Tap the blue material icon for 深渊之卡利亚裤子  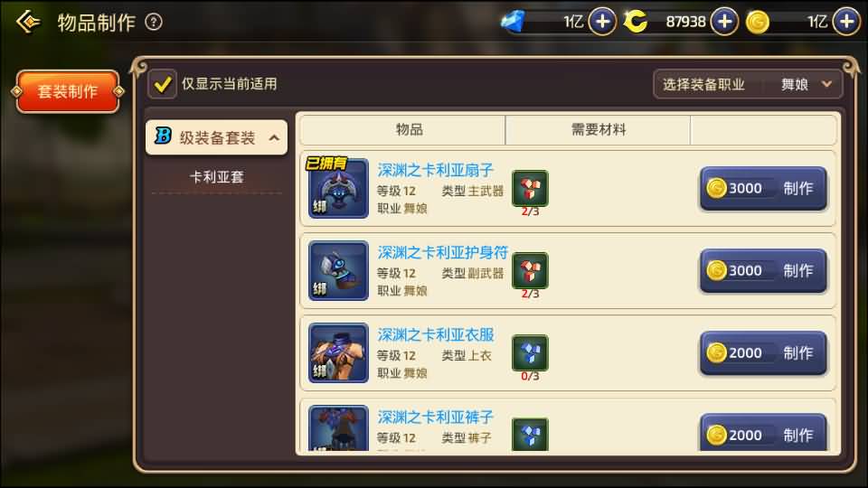(530, 434)
